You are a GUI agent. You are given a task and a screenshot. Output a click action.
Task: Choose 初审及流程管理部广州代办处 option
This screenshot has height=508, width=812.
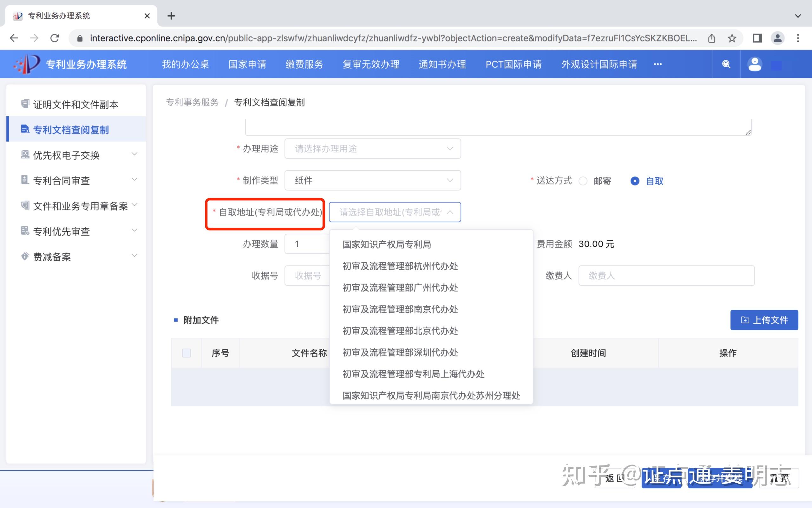[x=431, y=288]
